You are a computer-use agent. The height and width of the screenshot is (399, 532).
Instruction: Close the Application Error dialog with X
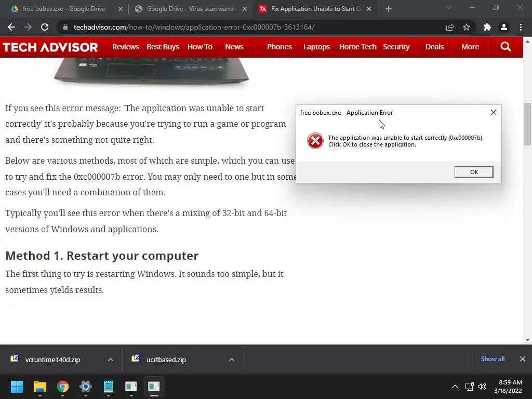(494, 112)
